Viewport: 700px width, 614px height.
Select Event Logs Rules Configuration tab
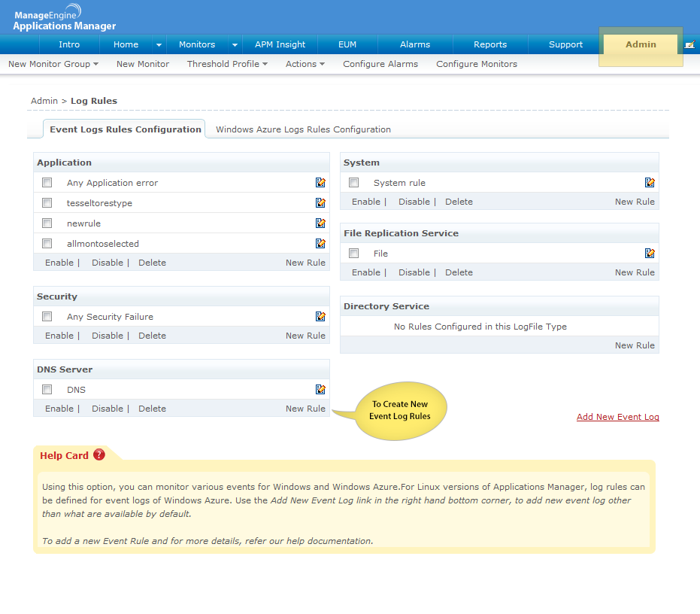coord(125,129)
